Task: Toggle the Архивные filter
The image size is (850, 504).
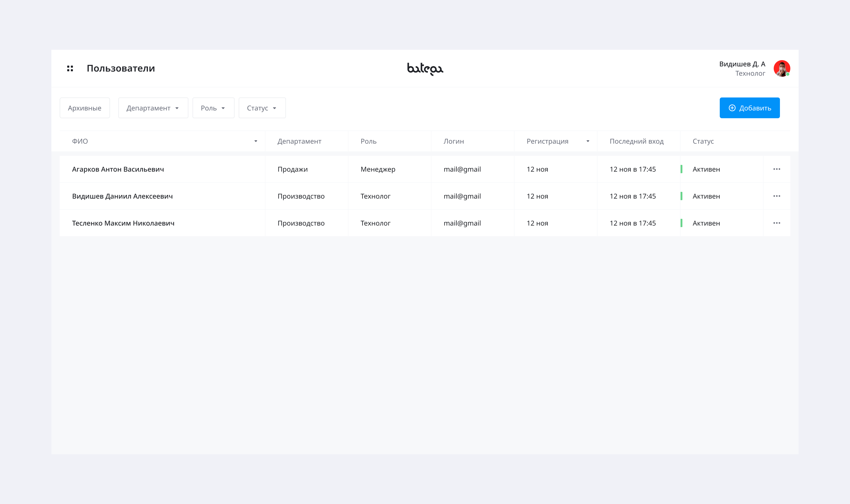Action: pos(85,108)
